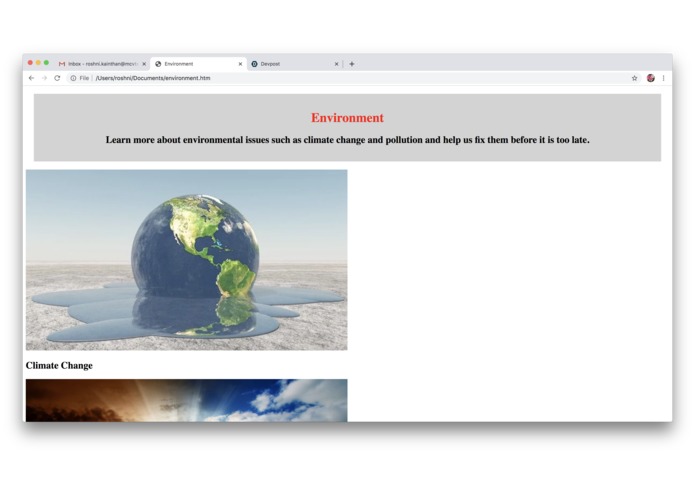Click the 'Learn more about environmental issues' text
Screen dimensions: 695x494
pyautogui.click(x=348, y=140)
